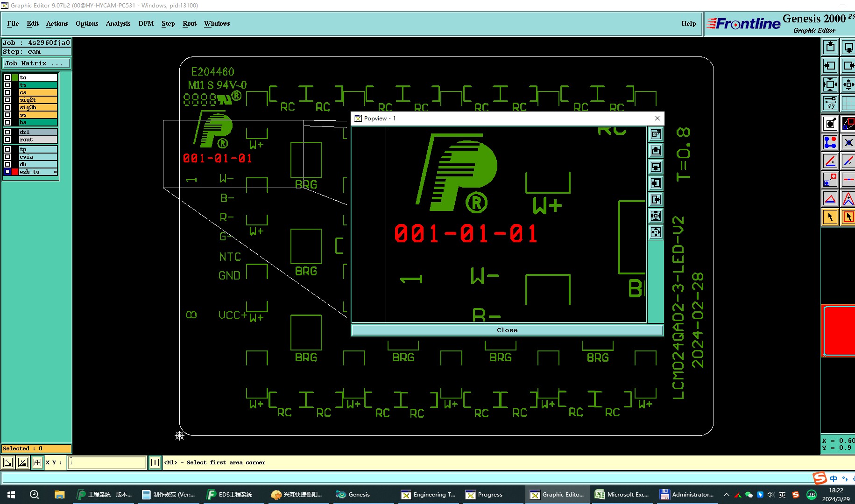Click the first zoom-area icon at bottom left
The height and width of the screenshot is (504, 855).
[x=8, y=462]
